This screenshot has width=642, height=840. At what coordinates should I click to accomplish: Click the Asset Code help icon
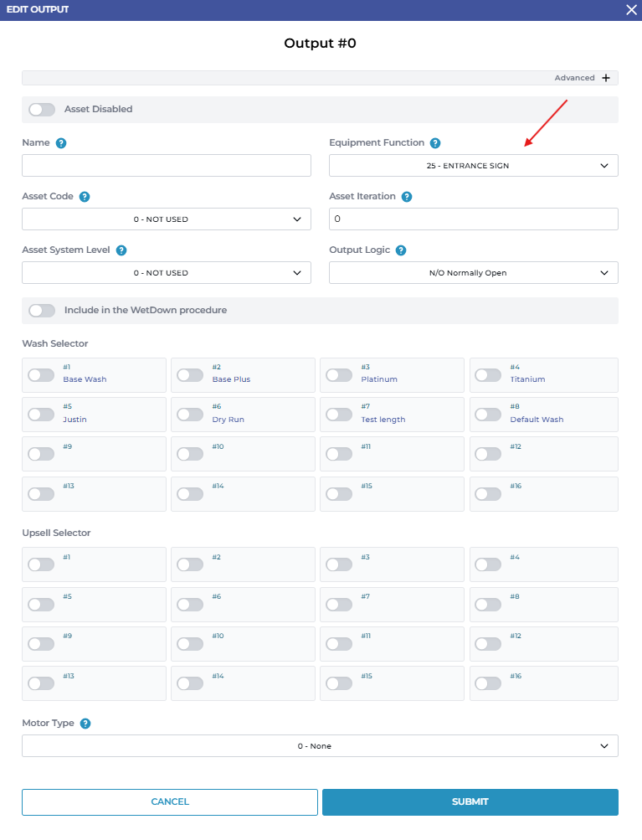(85, 197)
